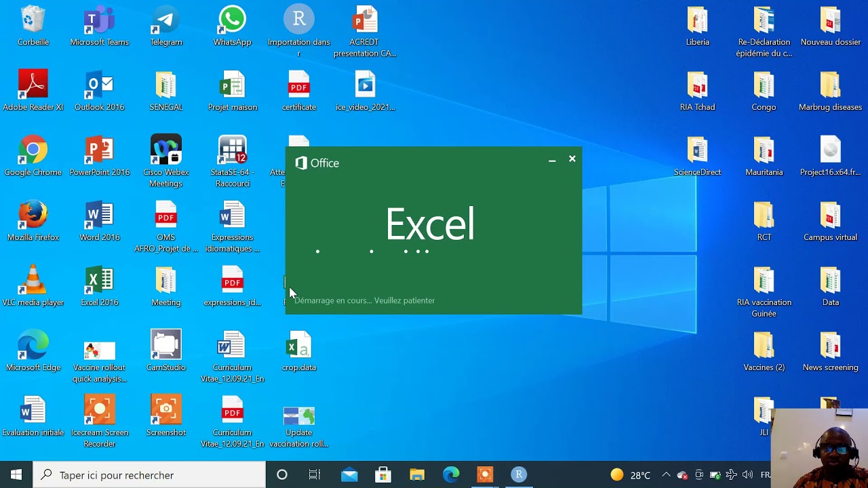Select the 'Vaccines (2)' folder

[764, 351]
